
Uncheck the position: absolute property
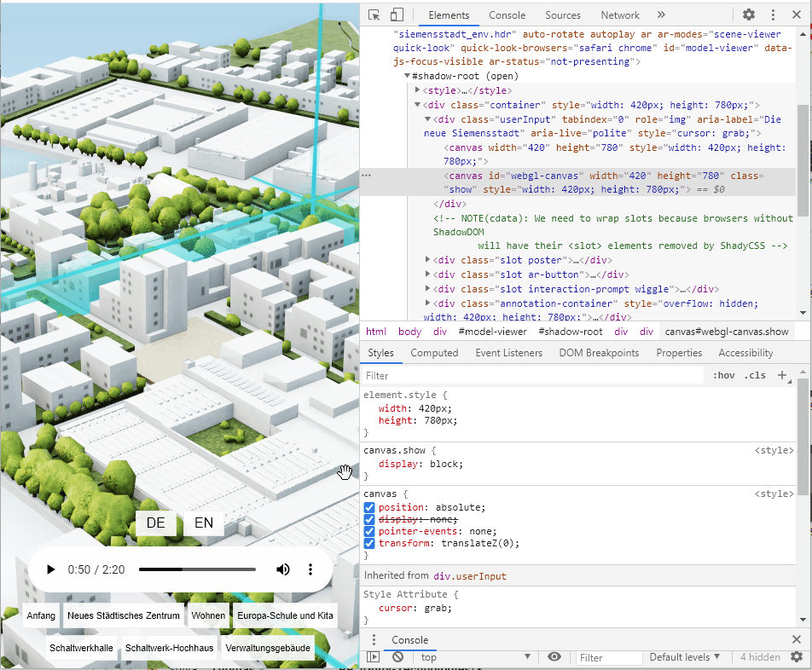(369, 507)
